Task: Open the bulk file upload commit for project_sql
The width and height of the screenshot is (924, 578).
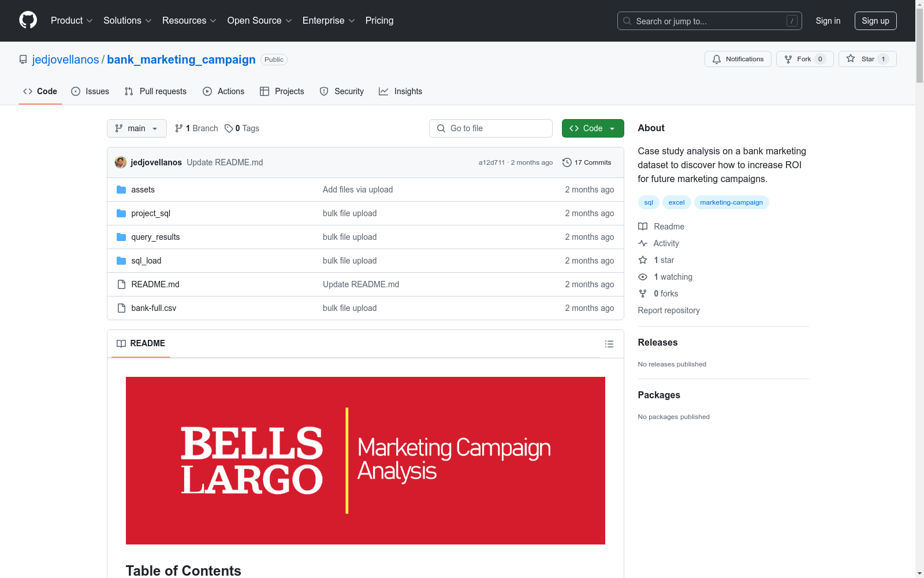Action: [349, 213]
